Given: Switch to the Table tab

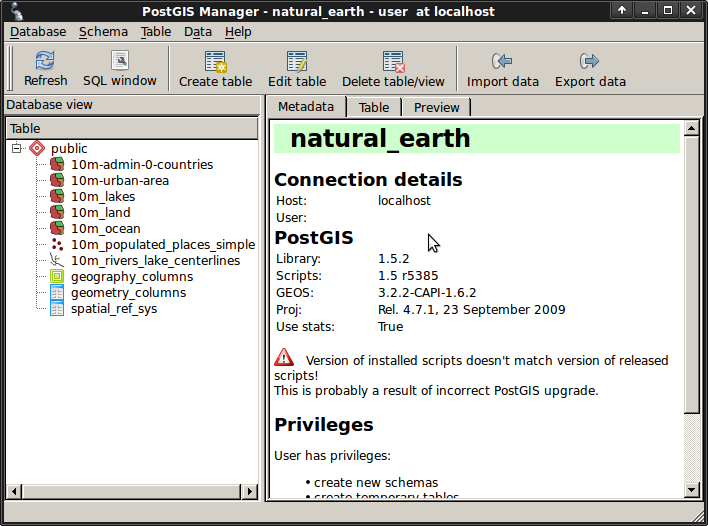Looking at the screenshot, I should coord(374,107).
